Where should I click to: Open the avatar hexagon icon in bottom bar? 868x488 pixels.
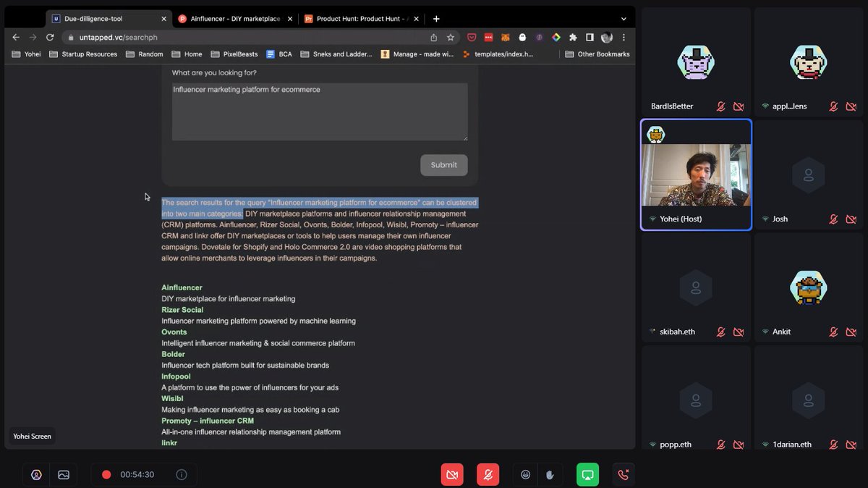(x=36, y=474)
